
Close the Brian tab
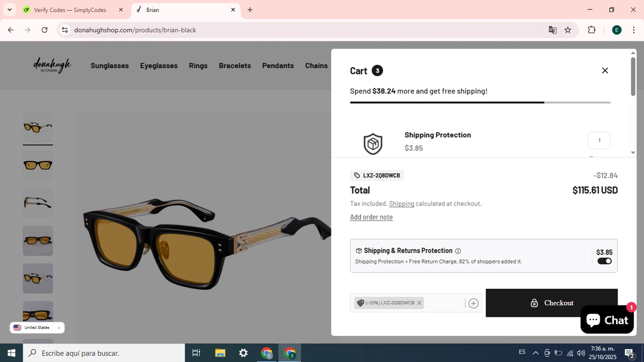233,10
